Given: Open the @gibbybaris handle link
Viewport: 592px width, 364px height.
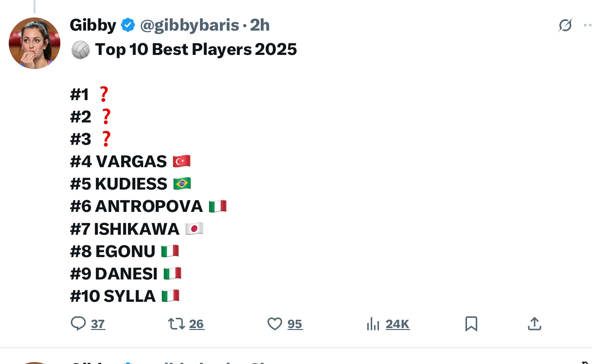Looking at the screenshot, I should (190, 25).
